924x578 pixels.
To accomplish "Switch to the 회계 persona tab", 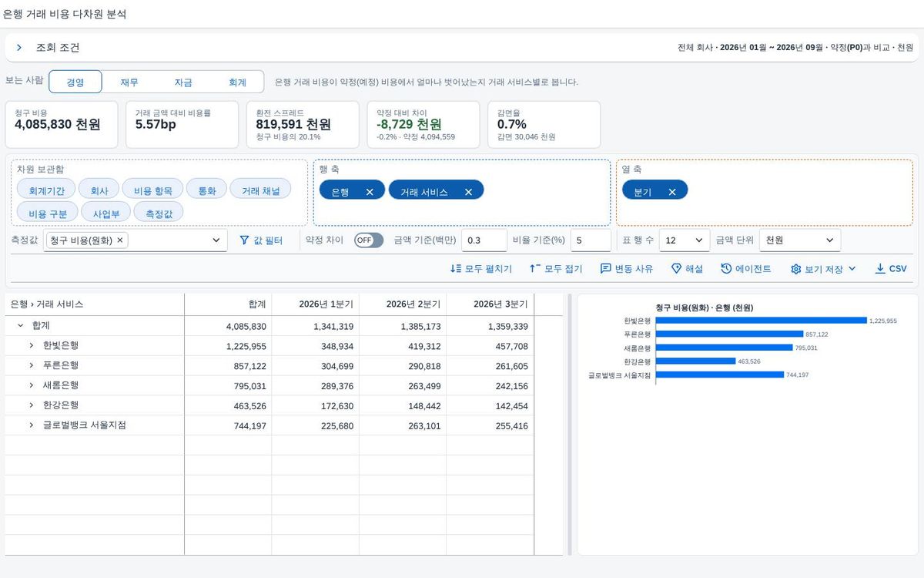I will (237, 82).
